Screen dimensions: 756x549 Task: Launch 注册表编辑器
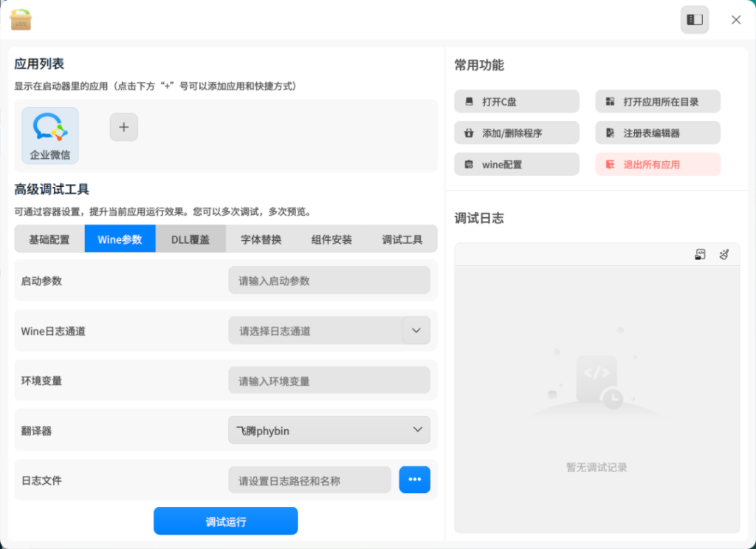point(657,133)
